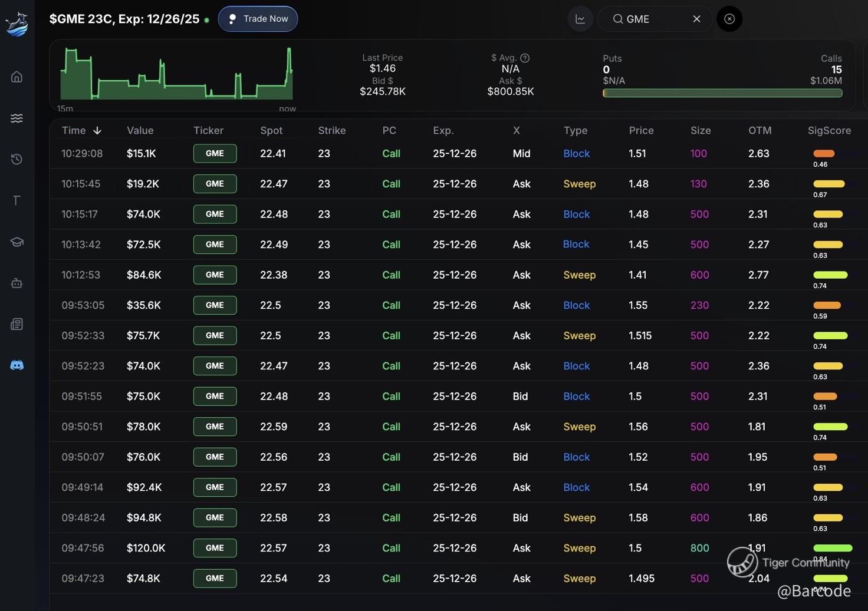The image size is (868, 611).
Task: Click the $ Avg. help question mark
Action: coord(525,58)
